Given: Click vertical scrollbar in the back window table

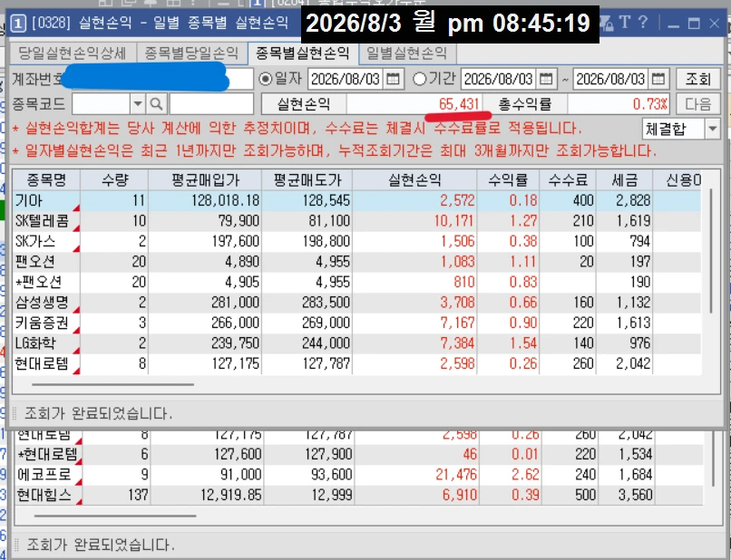Looking at the screenshot, I should (714, 459).
